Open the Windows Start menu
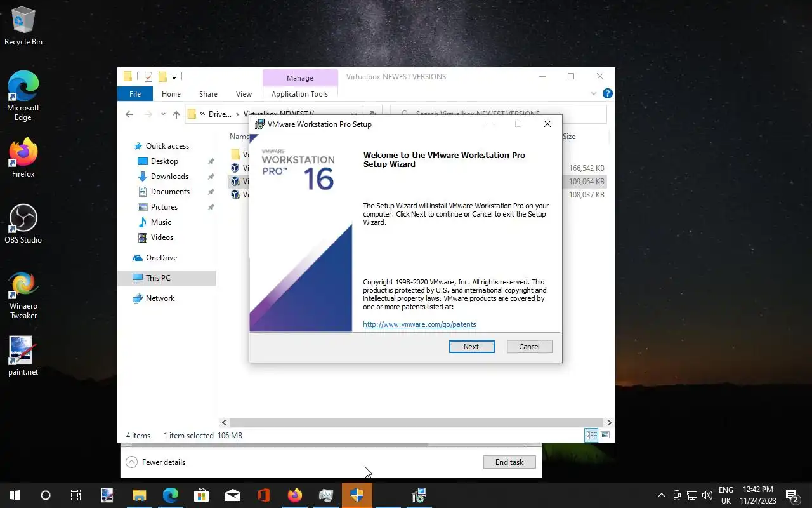 pos(15,495)
